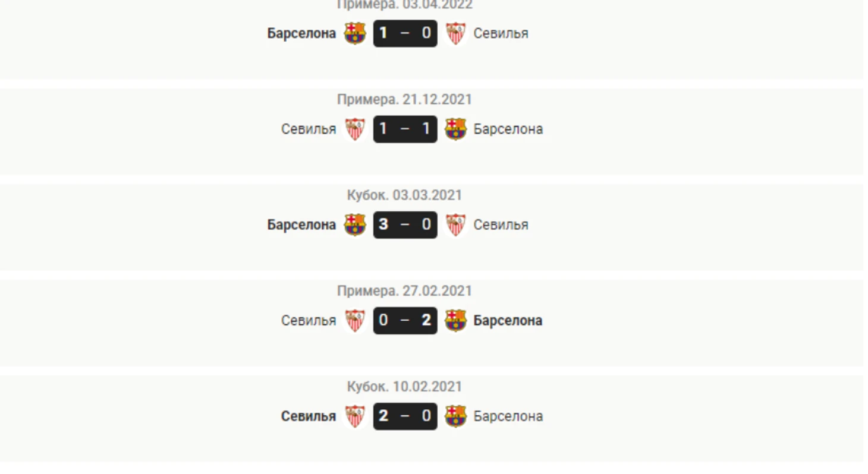Open the 0 – 2 score box
The image size is (868, 474).
pos(405,320)
